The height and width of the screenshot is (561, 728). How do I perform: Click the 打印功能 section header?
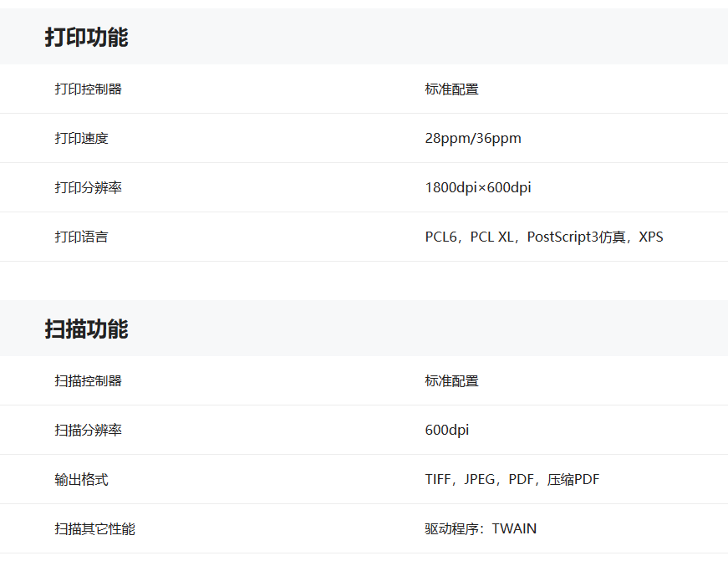[x=86, y=38]
